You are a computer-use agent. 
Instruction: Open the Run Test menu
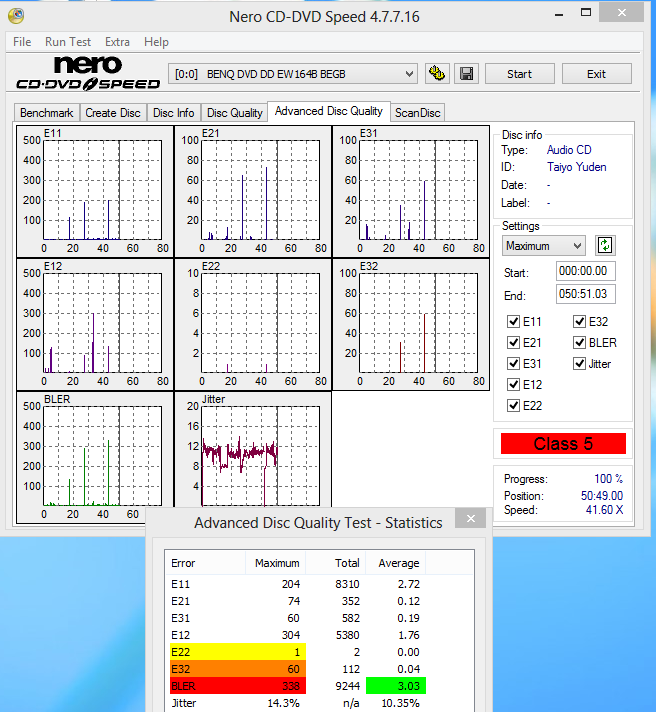point(68,42)
